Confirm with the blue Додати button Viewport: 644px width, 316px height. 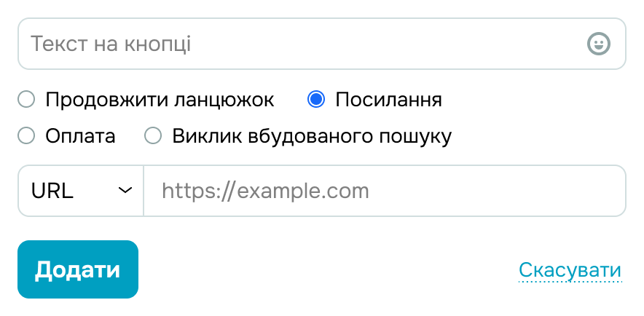(78, 269)
